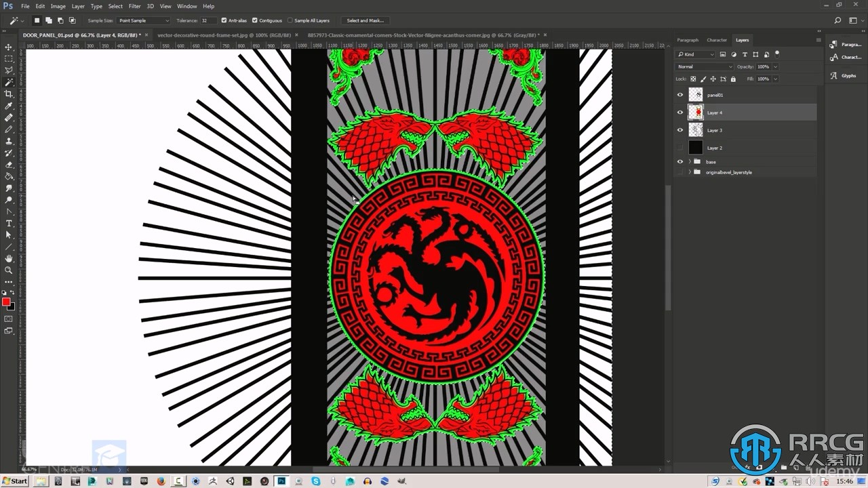Toggle Quick Mask mode icon

(x=9, y=319)
